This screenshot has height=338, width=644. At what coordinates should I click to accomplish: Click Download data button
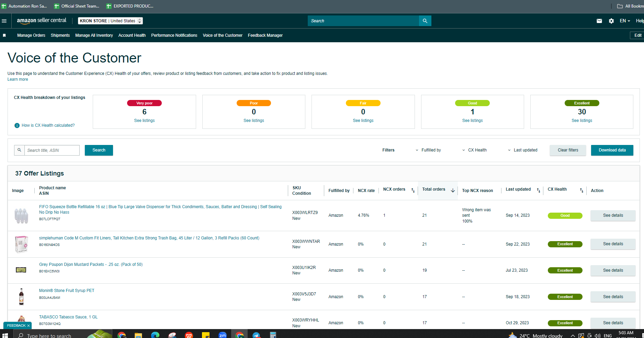point(612,150)
